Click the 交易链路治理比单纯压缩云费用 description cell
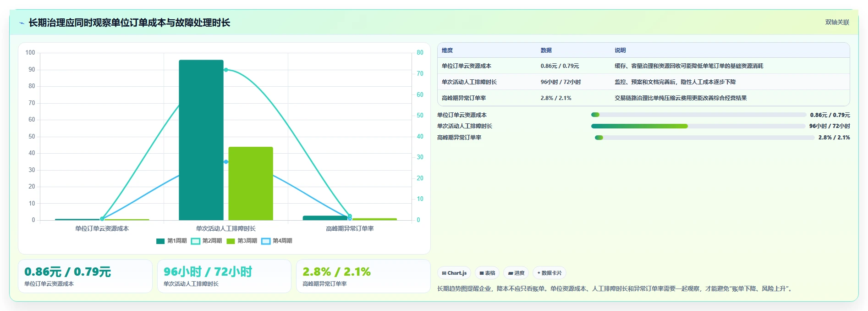Viewport: 868px width, 311px height. tap(681, 98)
